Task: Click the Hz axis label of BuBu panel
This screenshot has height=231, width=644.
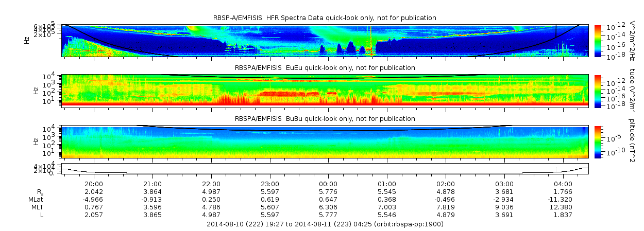Action: tap(36, 141)
